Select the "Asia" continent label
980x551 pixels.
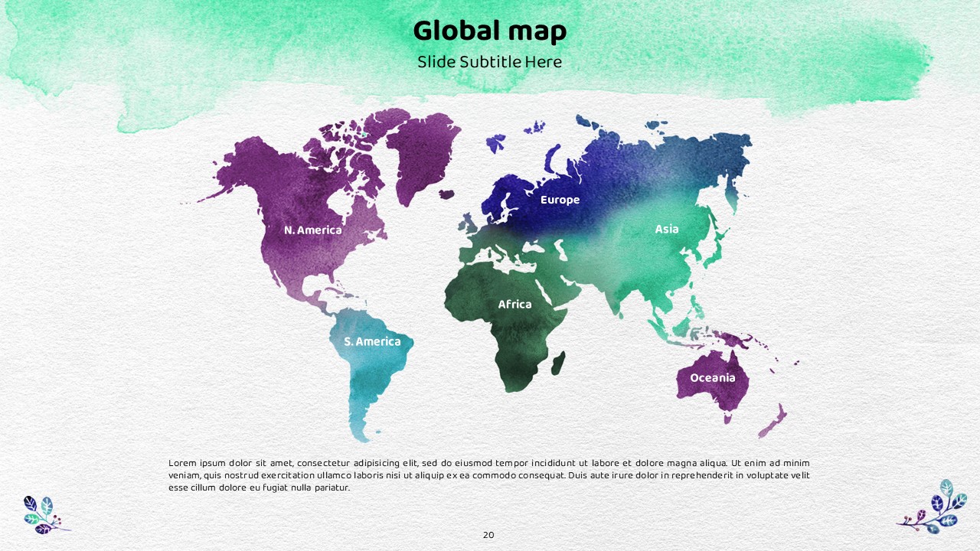pyautogui.click(x=666, y=229)
